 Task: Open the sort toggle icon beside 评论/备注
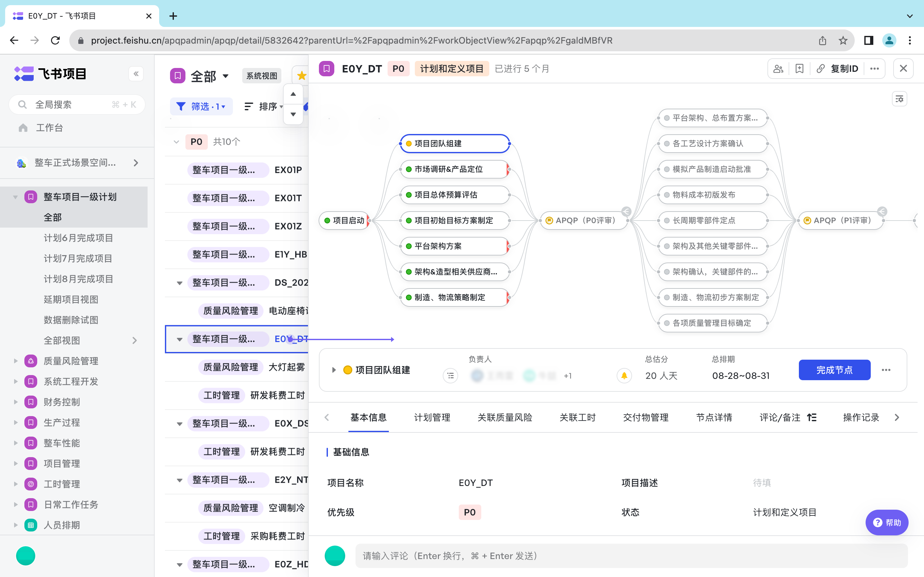click(x=812, y=417)
